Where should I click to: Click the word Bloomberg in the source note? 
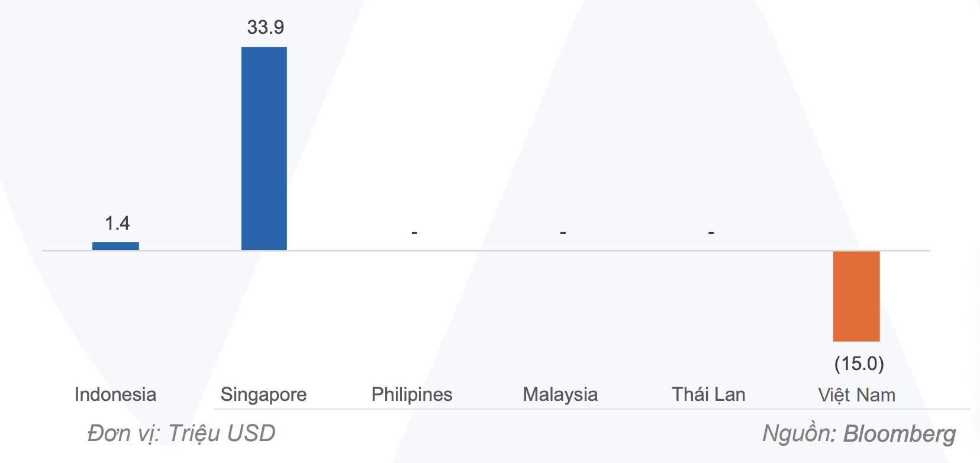pos(899,433)
